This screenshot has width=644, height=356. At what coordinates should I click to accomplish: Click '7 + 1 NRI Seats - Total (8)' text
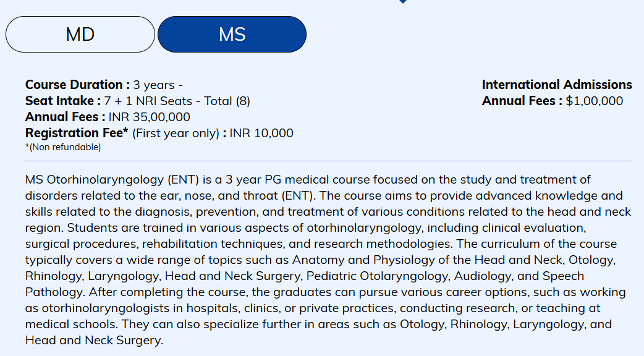(x=177, y=101)
